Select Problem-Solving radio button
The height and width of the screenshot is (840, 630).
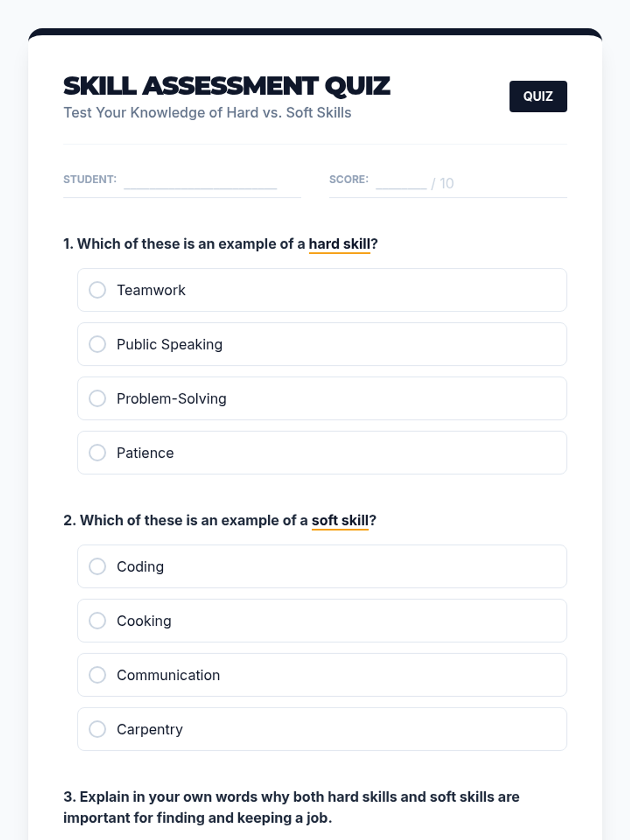(x=97, y=398)
